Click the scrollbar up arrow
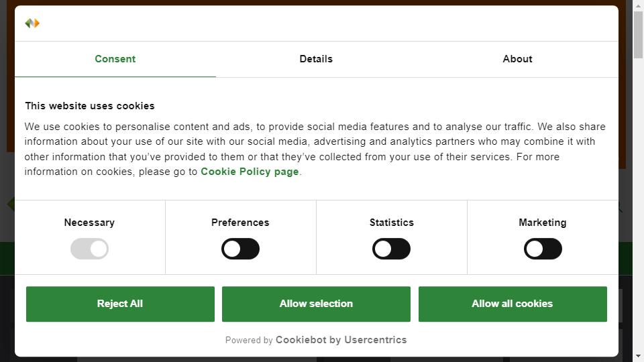The image size is (644, 362). tap(638, 6)
